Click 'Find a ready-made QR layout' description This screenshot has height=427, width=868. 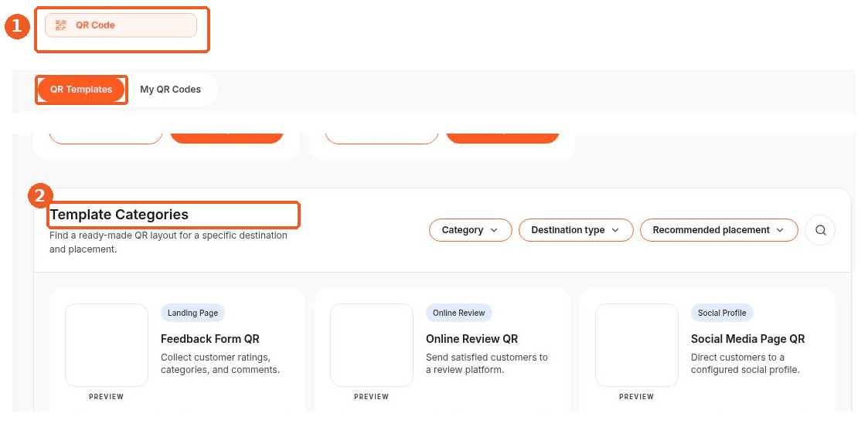[x=168, y=242]
